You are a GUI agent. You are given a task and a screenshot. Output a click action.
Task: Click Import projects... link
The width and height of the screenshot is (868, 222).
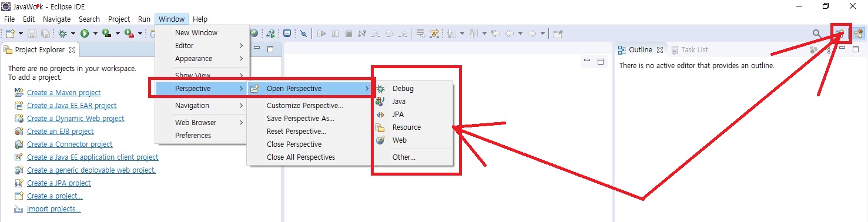54,209
